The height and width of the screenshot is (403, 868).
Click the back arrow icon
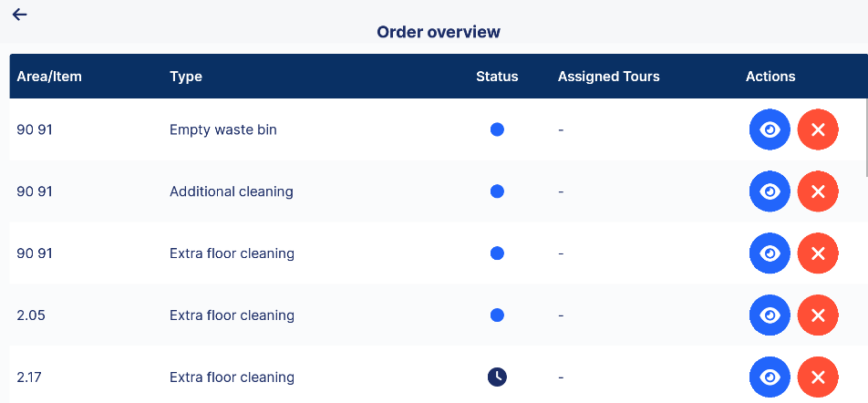[19, 15]
